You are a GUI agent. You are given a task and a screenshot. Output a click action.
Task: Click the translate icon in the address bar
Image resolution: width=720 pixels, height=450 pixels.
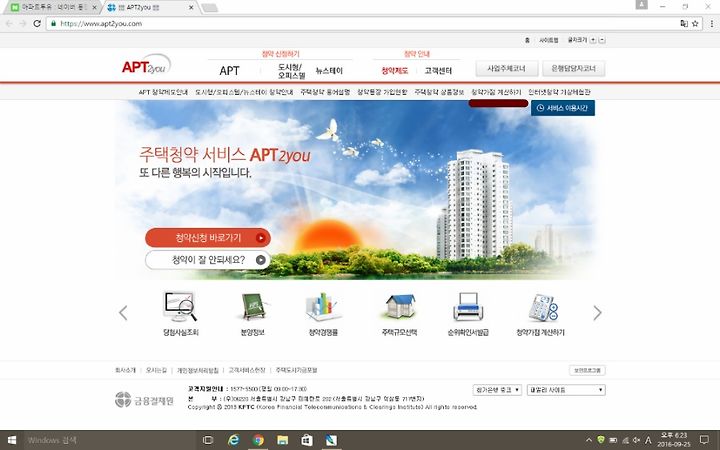coord(684,23)
